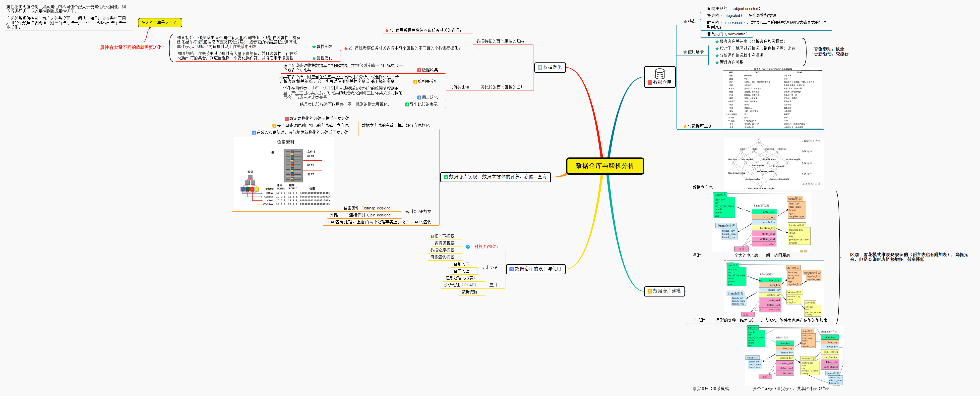This screenshot has width=980, height=396.
Task: Open the OLTP vs OLAP comparison table image
Action: 773,99
